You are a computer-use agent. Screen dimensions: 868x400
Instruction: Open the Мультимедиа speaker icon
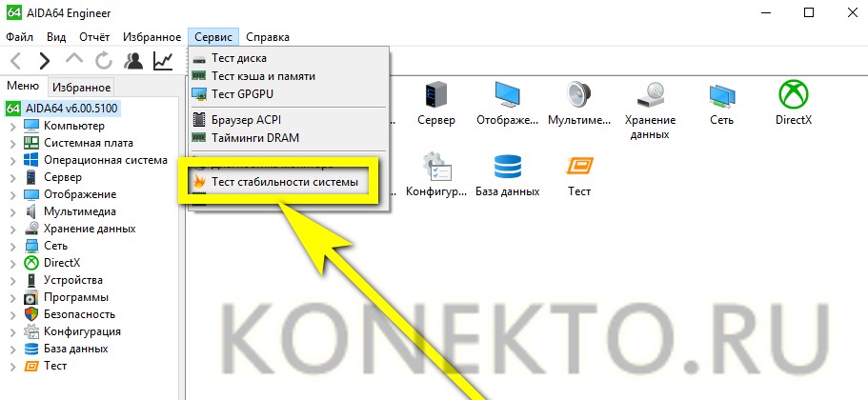click(579, 95)
